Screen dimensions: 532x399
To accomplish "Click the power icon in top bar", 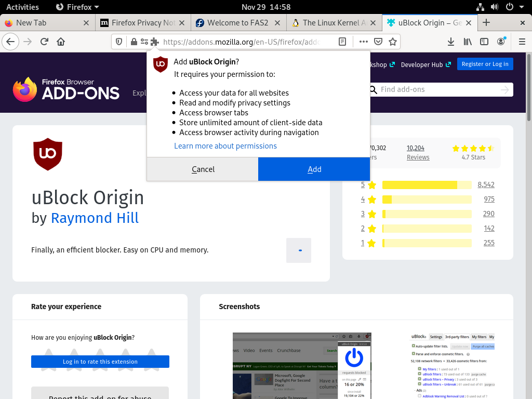I will [510, 7].
